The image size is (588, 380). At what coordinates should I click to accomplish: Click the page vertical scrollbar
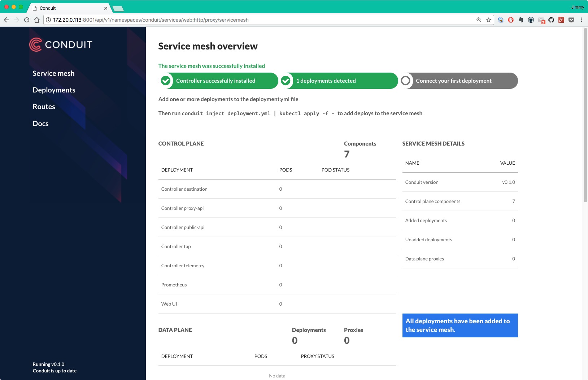(585, 116)
